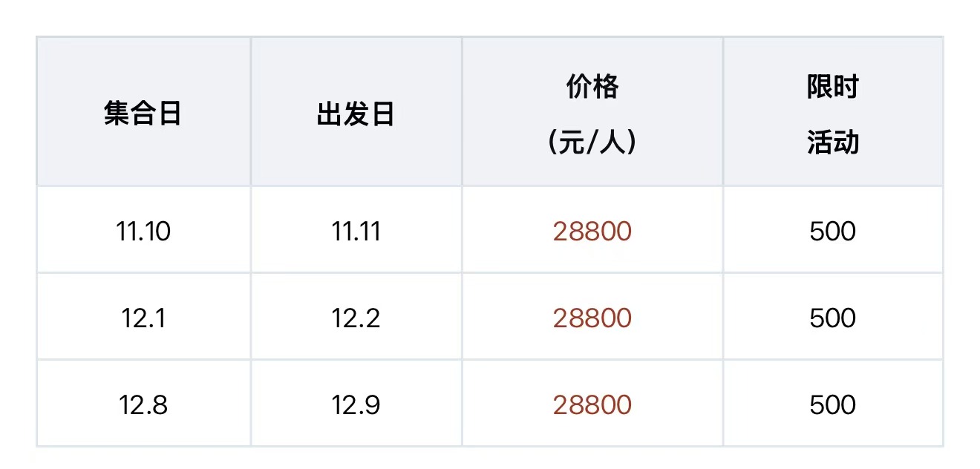Click the 活动 header text
Image resolution: width=980 pixels, height=469 pixels.
click(833, 142)
